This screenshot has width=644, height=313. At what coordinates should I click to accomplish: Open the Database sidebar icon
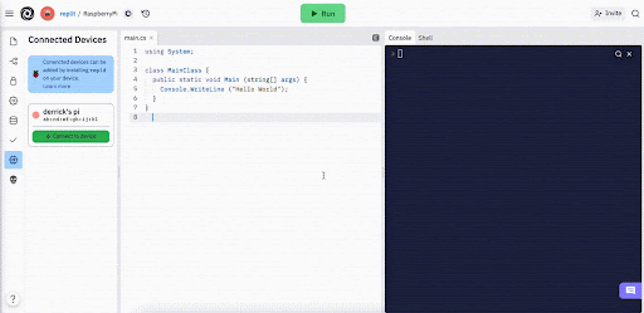tap(13, 120)
